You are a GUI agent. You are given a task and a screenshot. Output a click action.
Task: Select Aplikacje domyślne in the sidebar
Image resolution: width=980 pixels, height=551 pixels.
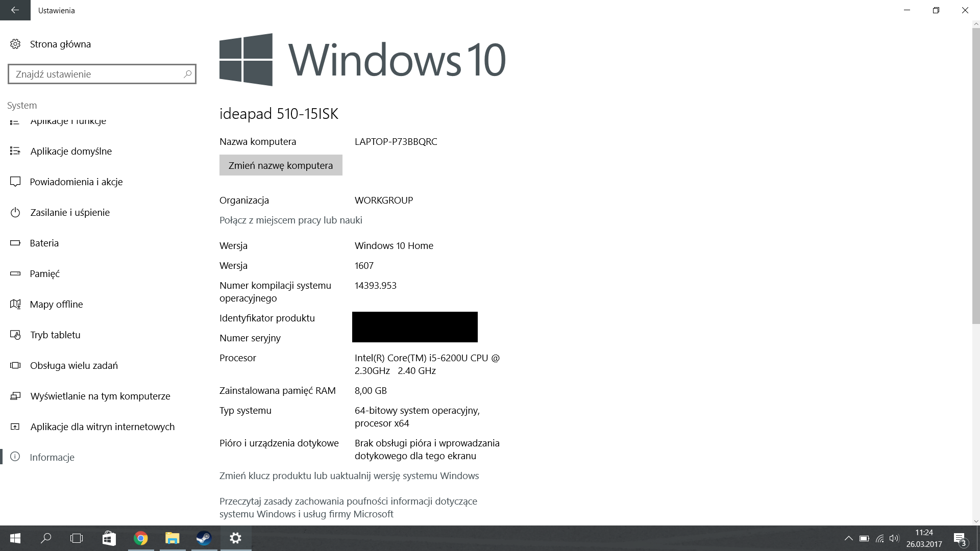71,151
